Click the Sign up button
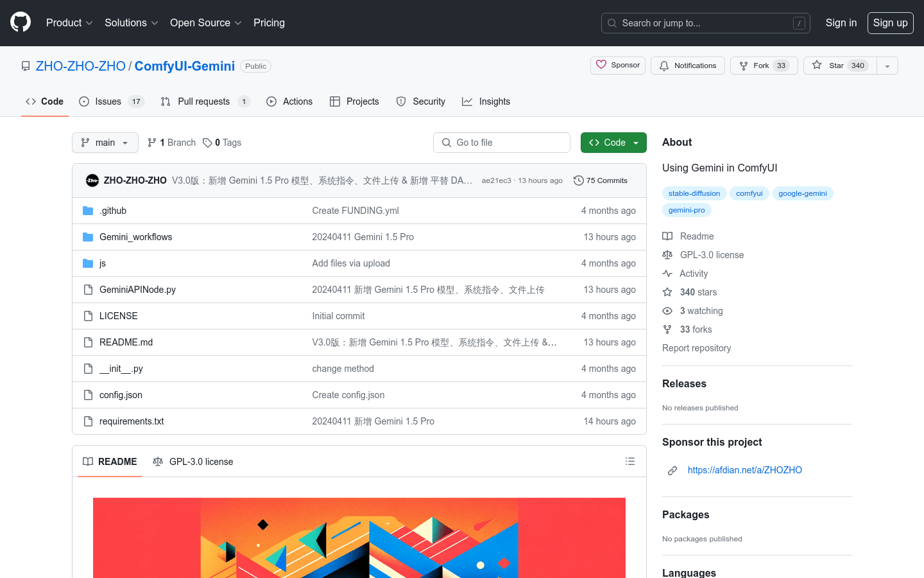The image size is (924, 578). click(x=890, y=23)
